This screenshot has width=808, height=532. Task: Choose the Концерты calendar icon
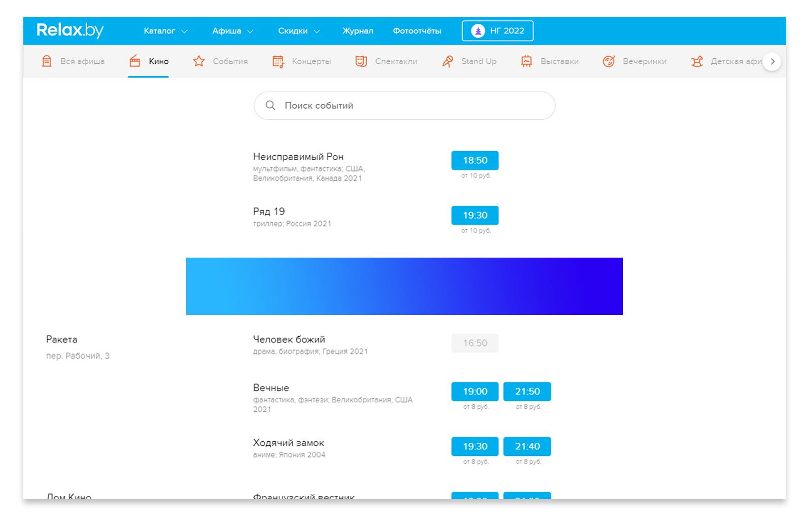point(278,61)
